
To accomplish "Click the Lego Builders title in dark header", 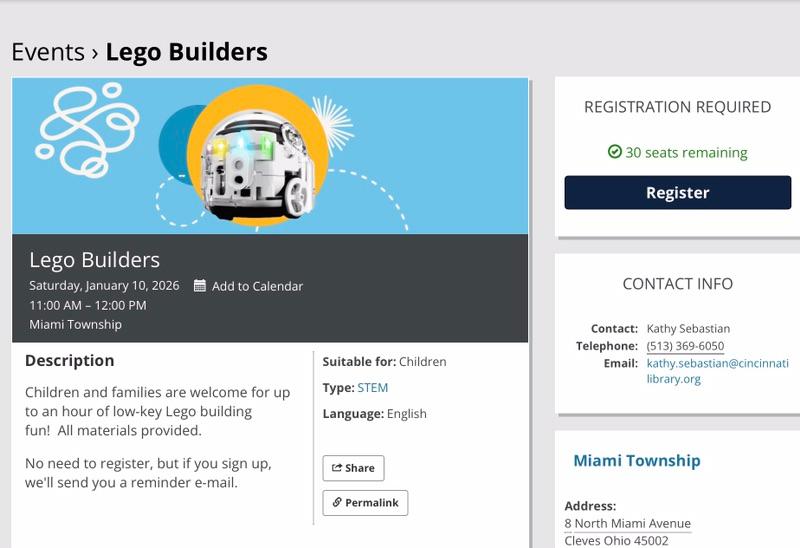I will click(x=94, y=260).
